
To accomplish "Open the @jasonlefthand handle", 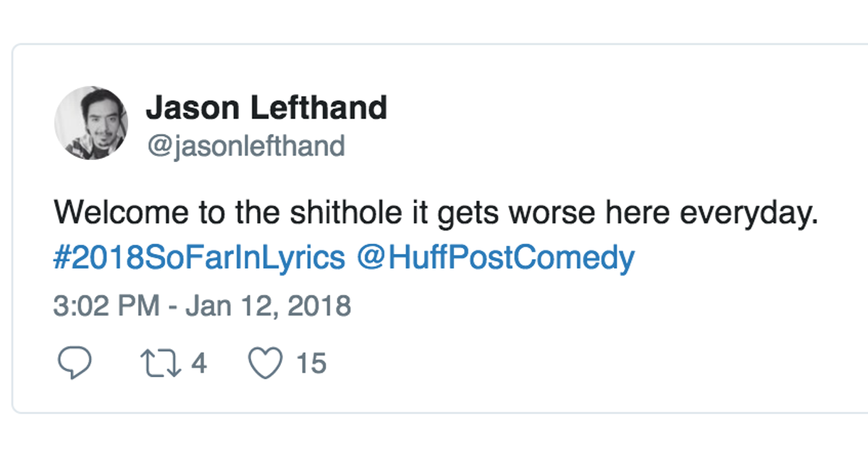I will point(245,146).
